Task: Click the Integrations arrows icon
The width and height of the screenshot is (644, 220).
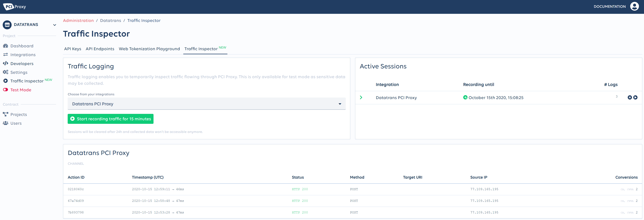Action: pos(6,55)
